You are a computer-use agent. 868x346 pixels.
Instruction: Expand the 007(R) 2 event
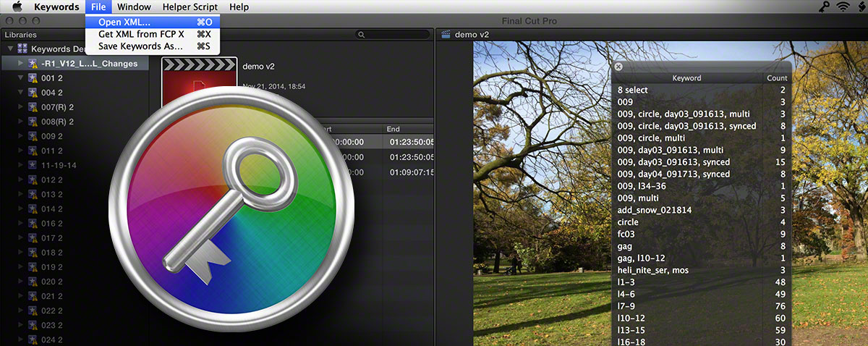pos(20,106)
